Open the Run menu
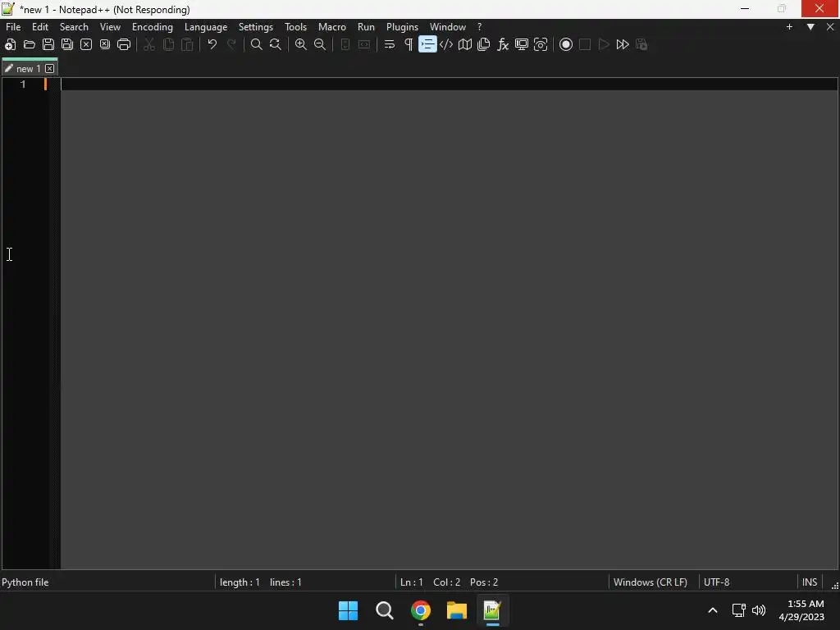The width and height of the screenshot is (840, 630). [367, 27]
